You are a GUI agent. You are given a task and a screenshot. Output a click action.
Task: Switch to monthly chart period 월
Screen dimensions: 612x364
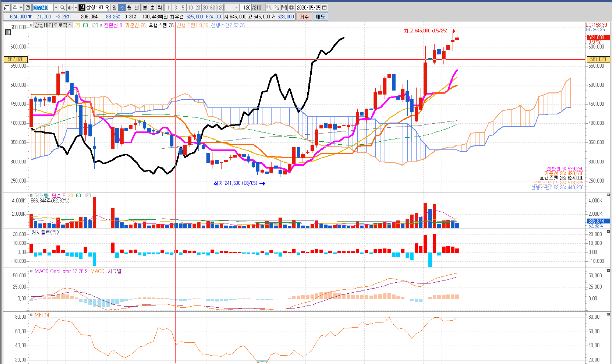(x=129, y=8)
